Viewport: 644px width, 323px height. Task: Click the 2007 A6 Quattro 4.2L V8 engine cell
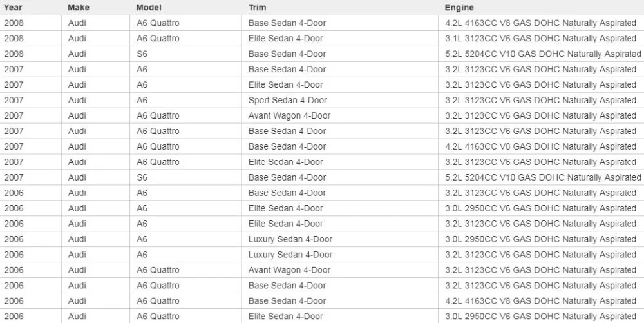[x=540, y=147]
